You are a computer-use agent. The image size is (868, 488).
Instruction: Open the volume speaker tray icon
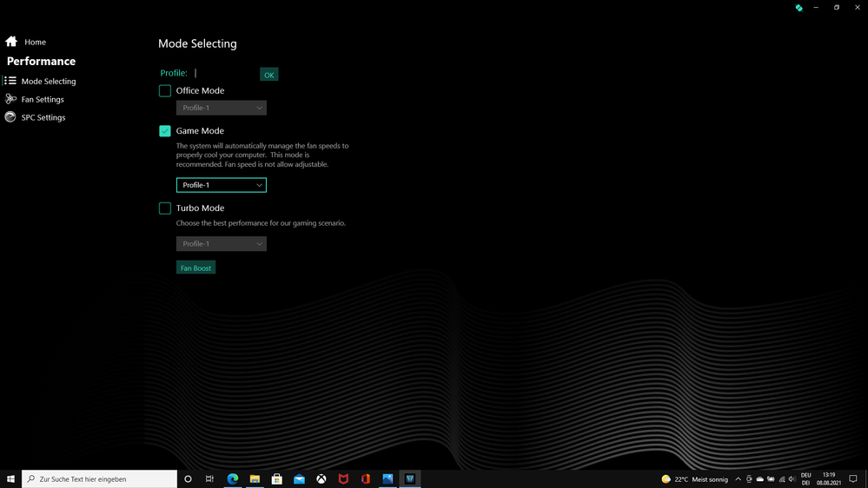point(792,479)
